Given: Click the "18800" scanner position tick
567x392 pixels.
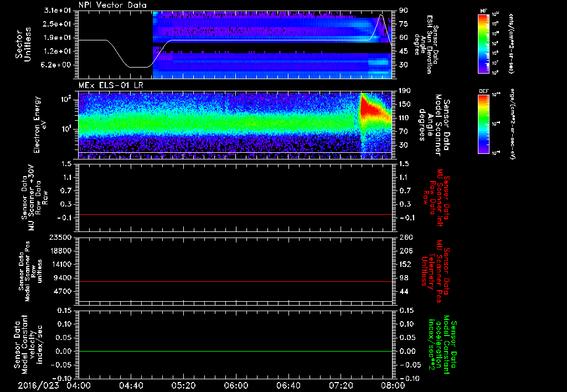Looking at the screenshot, I should 60,251.
